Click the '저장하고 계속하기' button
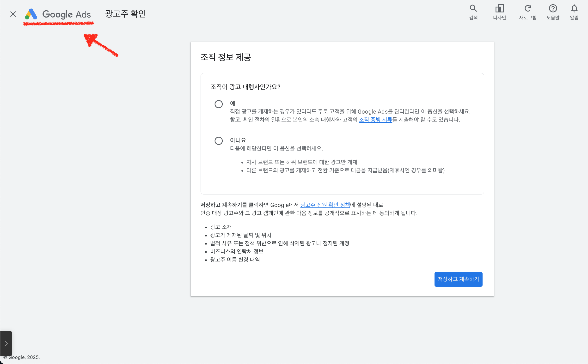This screenshot has width=588, height=364. (458, 279)
